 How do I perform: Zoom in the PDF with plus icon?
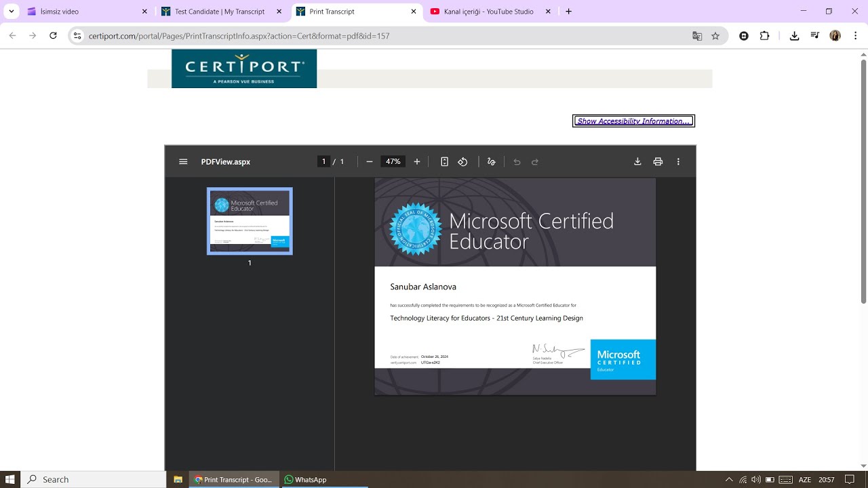click(x=417, y=162)
